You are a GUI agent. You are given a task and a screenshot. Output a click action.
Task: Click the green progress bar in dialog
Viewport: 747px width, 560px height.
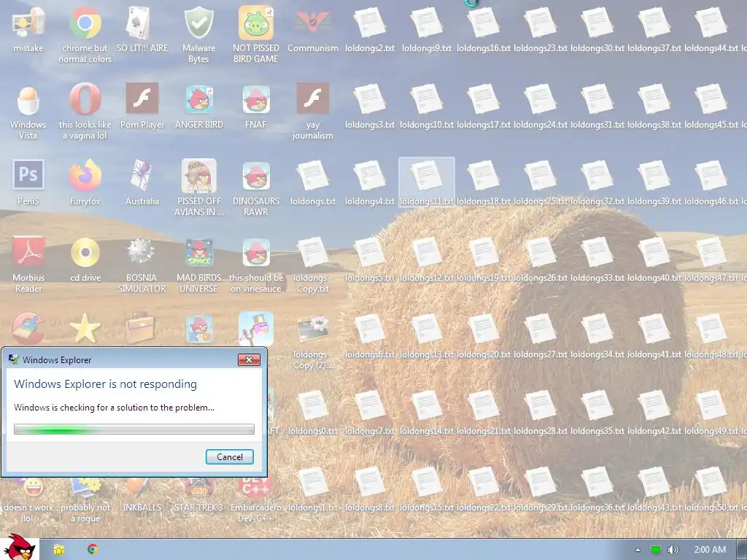(134, 429)
